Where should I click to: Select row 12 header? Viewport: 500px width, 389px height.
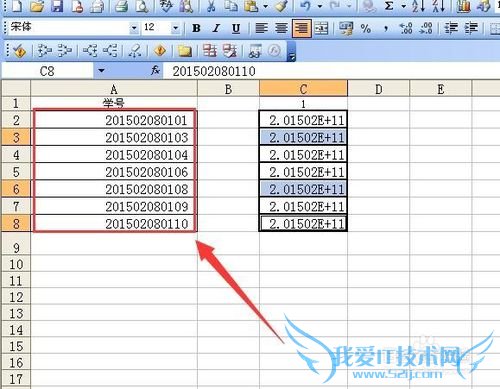pos(16,297)
